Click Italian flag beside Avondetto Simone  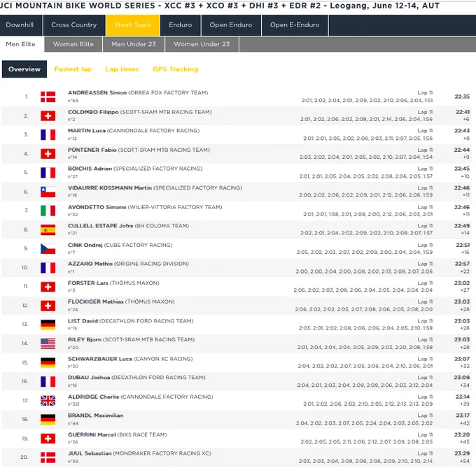tap(48, 211)
